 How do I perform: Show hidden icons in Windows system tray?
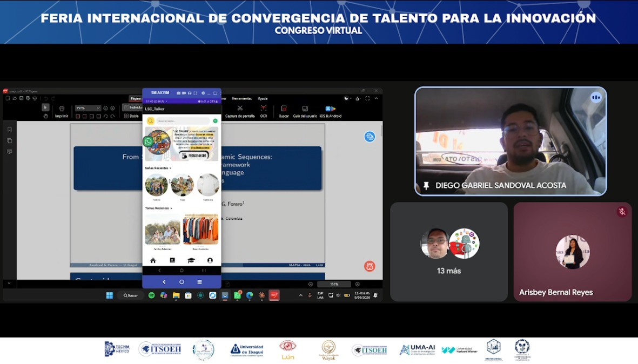point(301,295)
